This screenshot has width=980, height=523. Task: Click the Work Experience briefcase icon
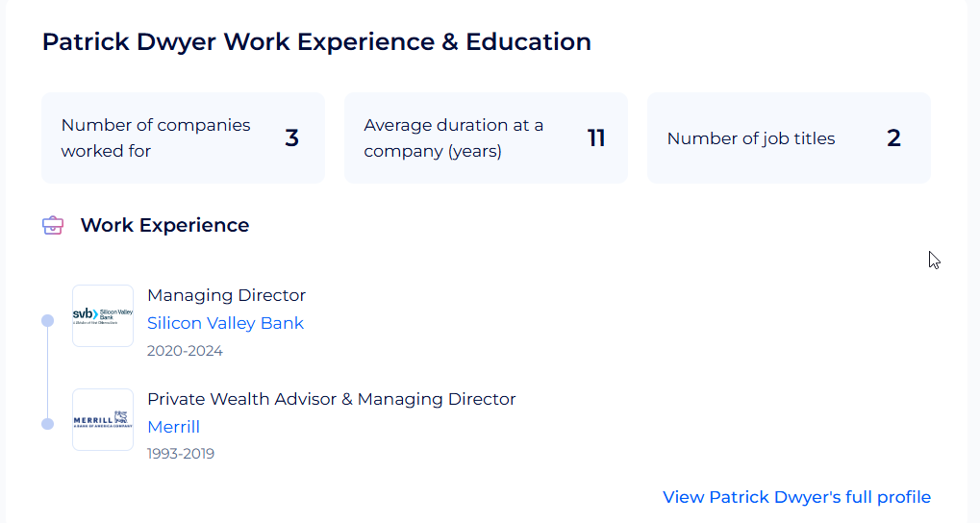point(53,225)
